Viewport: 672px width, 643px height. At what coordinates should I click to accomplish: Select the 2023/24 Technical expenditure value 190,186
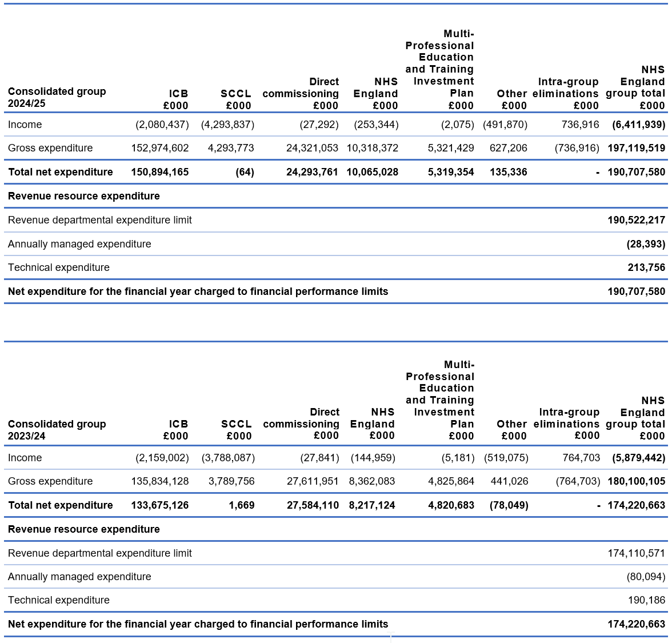(646, 600)
